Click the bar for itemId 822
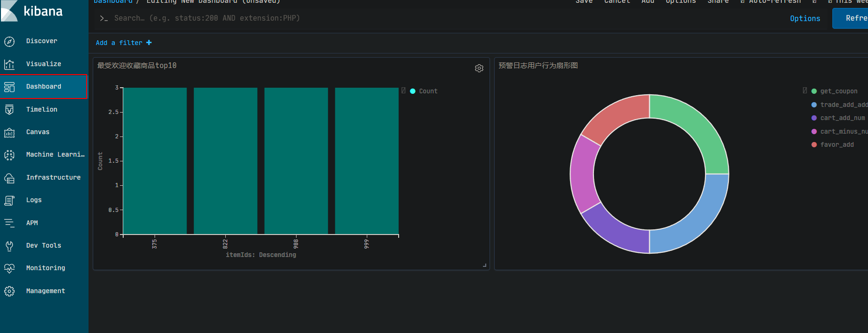 [x=226, y=161]
